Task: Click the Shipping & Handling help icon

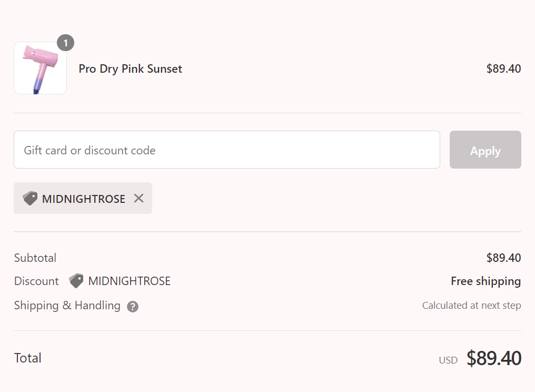Action: 133,307
